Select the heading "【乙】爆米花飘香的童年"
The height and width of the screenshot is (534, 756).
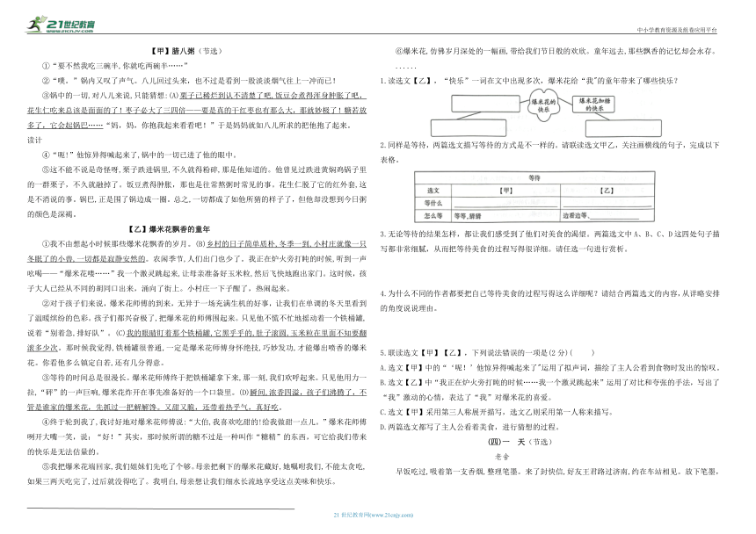point(170,229)
